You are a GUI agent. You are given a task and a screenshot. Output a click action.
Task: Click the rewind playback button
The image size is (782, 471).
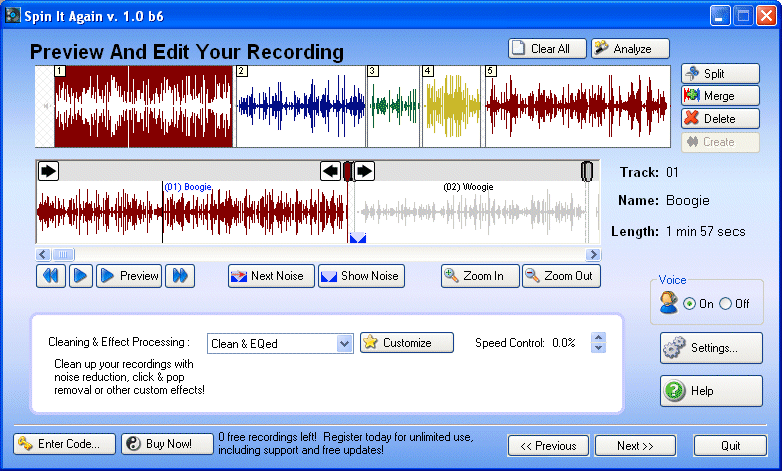click(x=51, y=276)
